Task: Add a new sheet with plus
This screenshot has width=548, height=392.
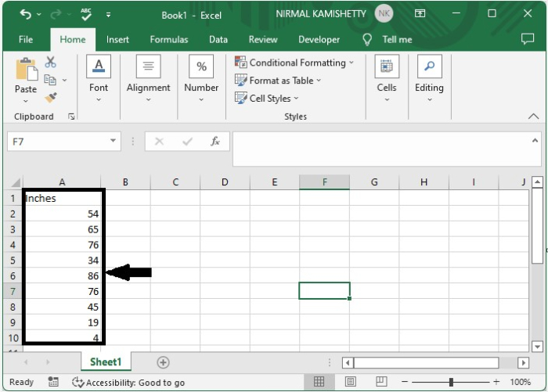Action: point(163,362)
